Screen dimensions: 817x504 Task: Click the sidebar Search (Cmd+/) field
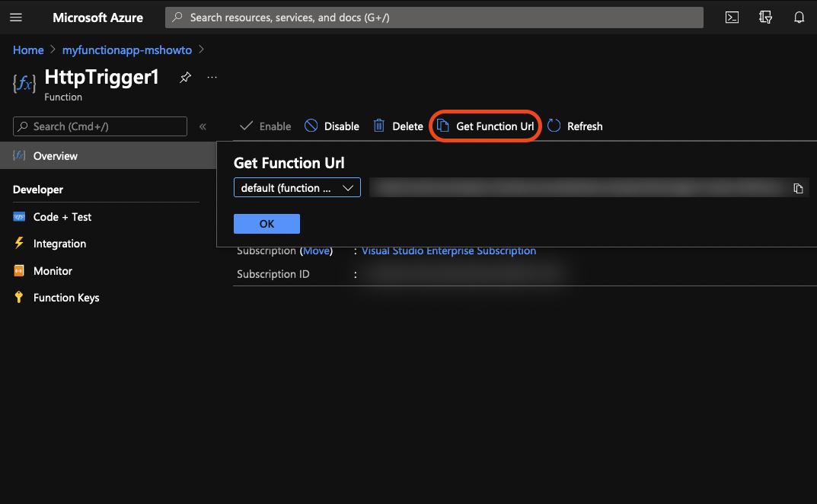coord(100,126)
